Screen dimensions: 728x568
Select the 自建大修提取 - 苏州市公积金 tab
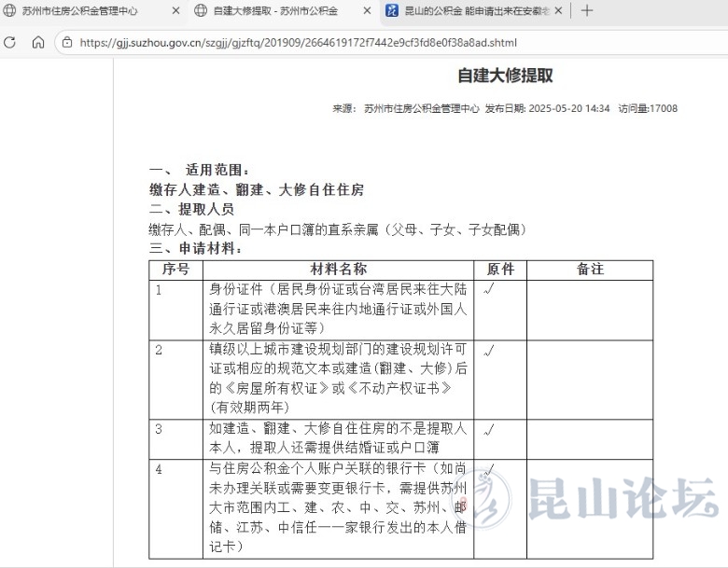274,11
